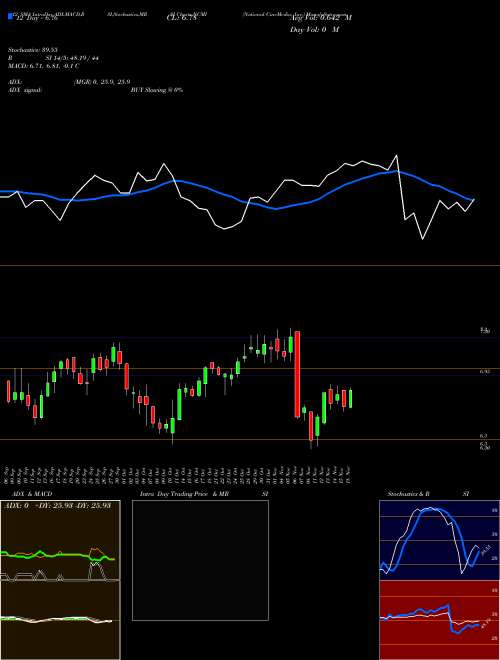Image resolution: width=500 pixels, height=660 pixels.
Task: Click the 'BUY Slowing @ 0%' signal text
Action: pyautogui.click(x=157, y=90)
